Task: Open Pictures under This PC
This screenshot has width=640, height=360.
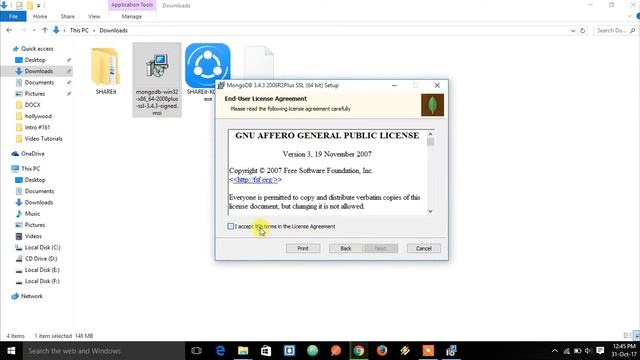Action: [35, 225]
